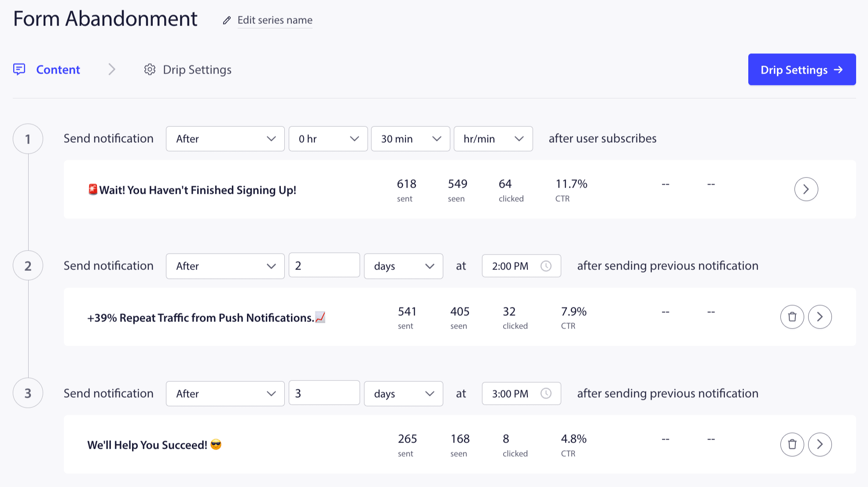The image size is (868, 487).
Task: Open the days dropdown for notification 2
Action: 403,266
